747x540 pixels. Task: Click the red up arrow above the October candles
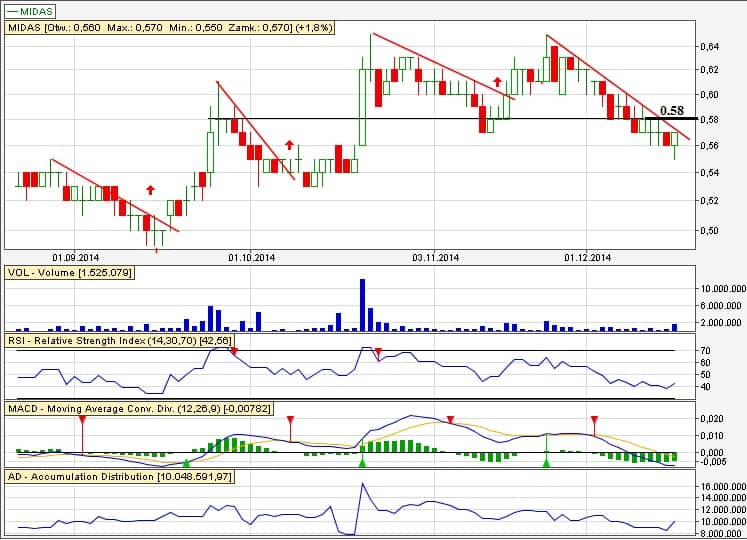point(289,144)
